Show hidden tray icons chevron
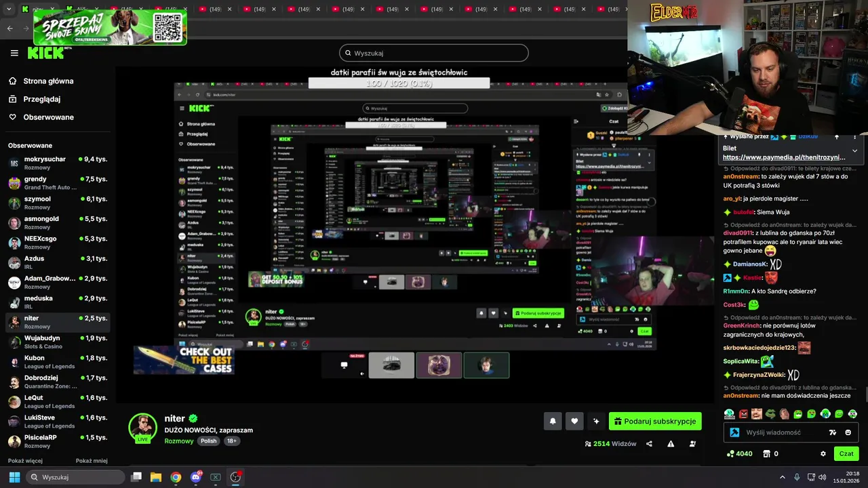This screenshot has width=868, height=488. click(782, 477)
